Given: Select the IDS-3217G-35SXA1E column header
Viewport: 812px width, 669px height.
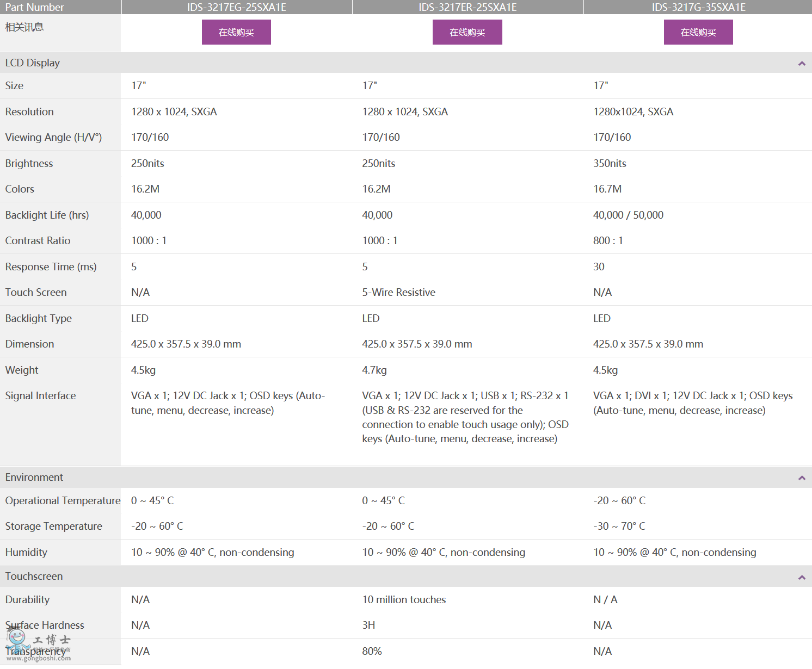Looking at the screenshot, I should (698, 7).
